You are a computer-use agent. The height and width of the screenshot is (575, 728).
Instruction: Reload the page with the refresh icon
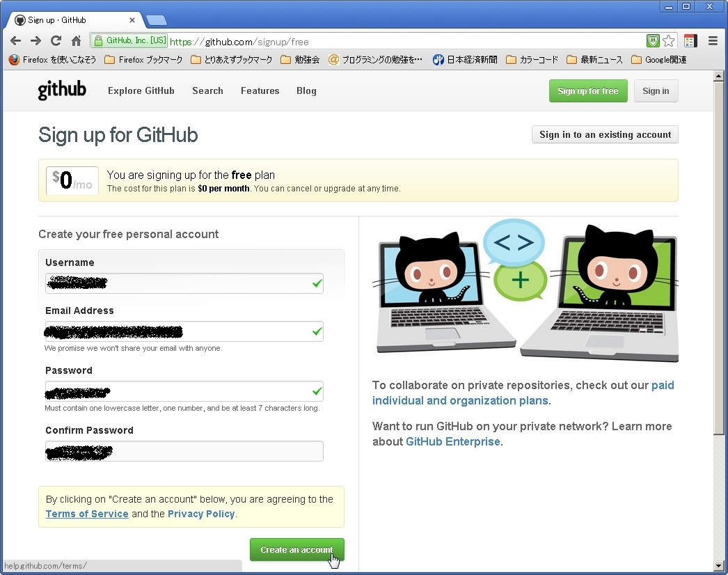point(56,41)
